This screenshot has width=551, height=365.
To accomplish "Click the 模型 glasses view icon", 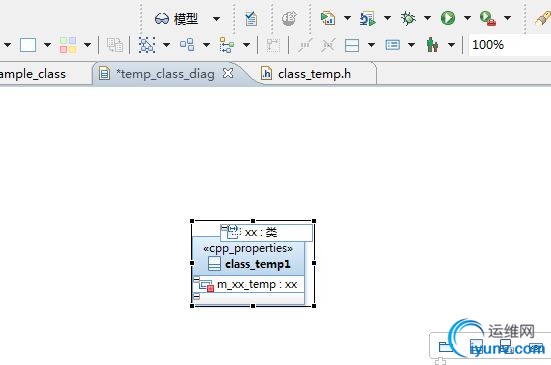I will point(162,19).
